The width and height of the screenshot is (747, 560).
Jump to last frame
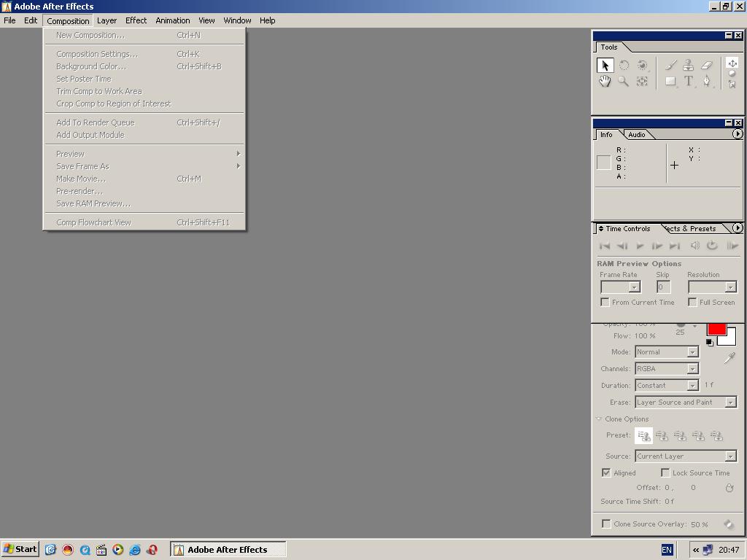[675, 246]
